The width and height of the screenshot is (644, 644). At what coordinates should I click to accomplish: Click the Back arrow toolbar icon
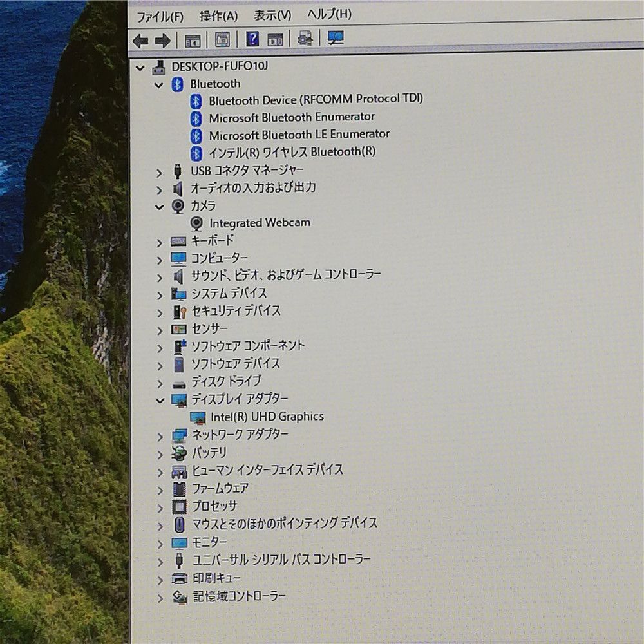tap(141, 41)
